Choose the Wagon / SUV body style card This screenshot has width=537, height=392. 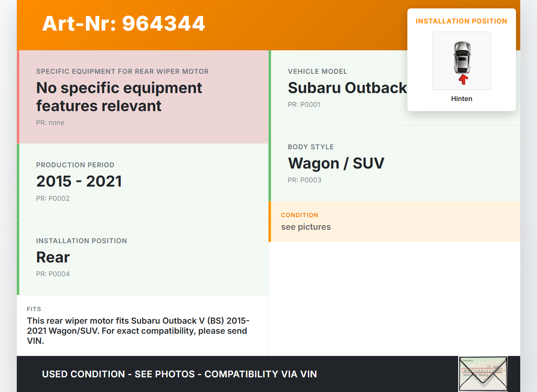coord(394,163)
